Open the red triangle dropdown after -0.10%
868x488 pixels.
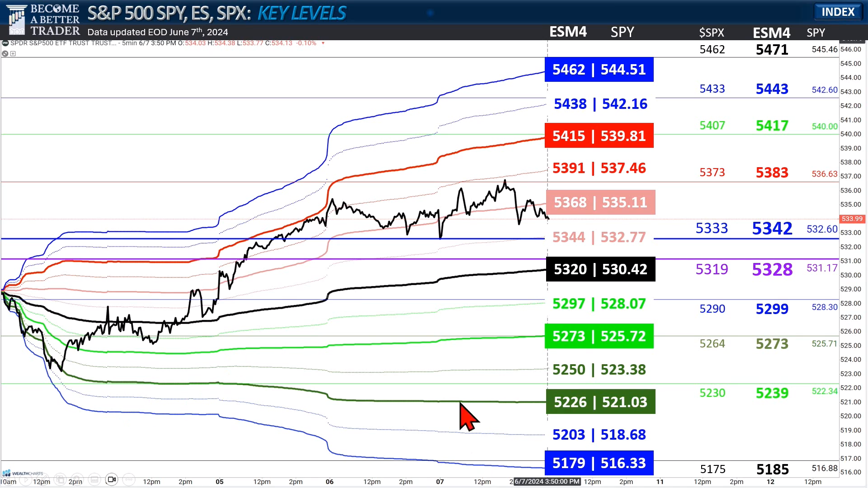coord(323,43)
